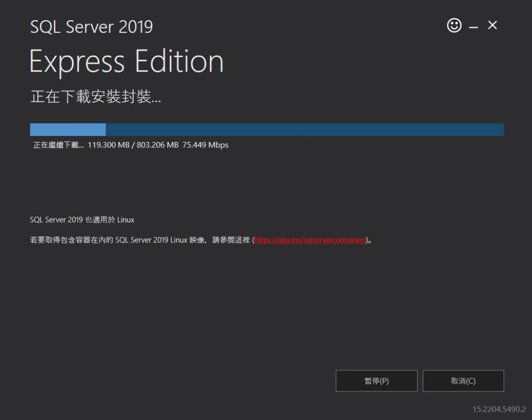Close the installer with the X icon

[x=493, y=25]
